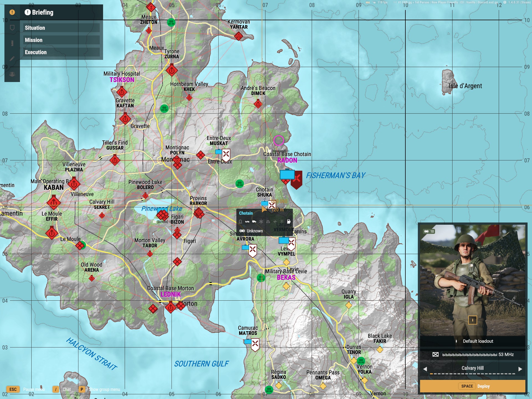Click the Provins RABKOR enemy marker
Viewport: 532px width, 399px height.
coord(199,213)
